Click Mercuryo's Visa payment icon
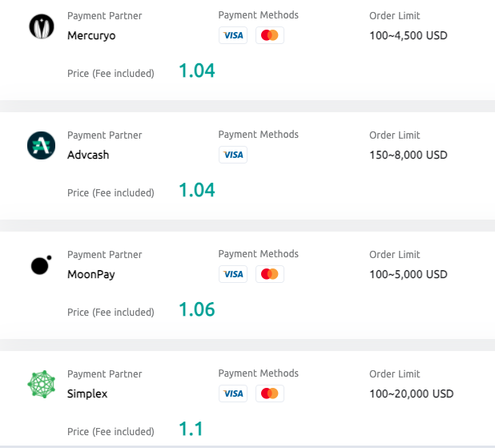Screen dimensions: 495x448 233,35
